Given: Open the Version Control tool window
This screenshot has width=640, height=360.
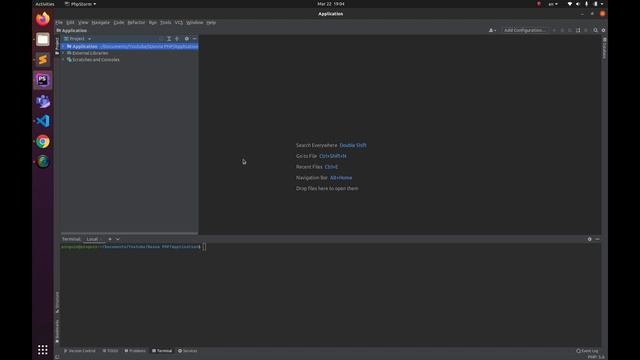Looking at the screenshot, I should coord(80,351).
